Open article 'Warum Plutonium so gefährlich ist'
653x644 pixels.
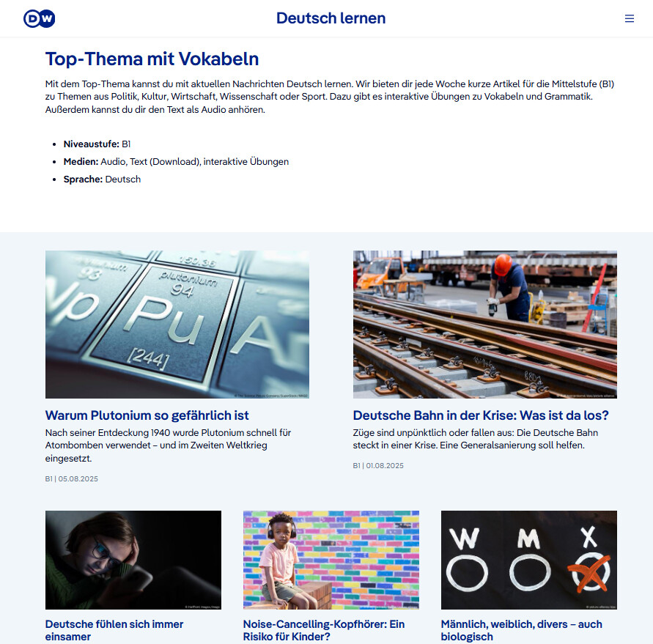tap(147, 415)
